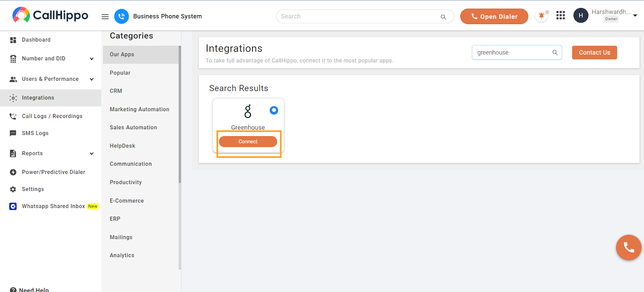Click the Number and DID icon

[x=13, y=59]
